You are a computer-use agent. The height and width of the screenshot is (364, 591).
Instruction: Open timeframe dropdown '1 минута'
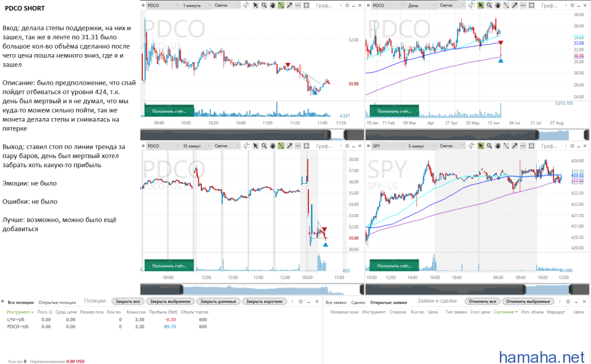[196, 6]
